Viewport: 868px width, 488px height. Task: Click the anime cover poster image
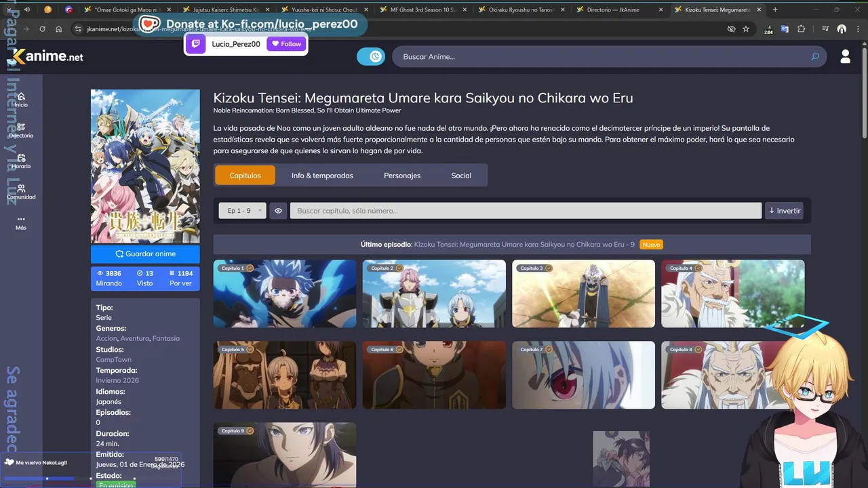[x=145, y=167]
